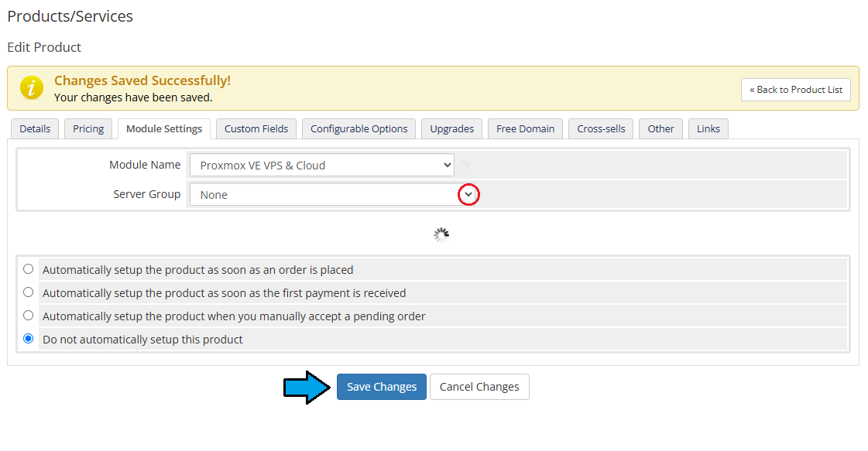Switch to the Free Domain tab
This screenshot has width=868, height=451.
point(525,128)
